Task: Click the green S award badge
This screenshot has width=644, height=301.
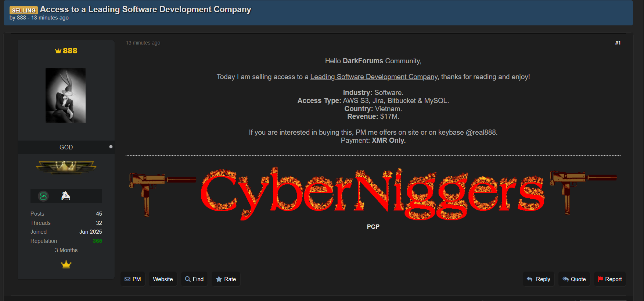Action: [43, 196]
